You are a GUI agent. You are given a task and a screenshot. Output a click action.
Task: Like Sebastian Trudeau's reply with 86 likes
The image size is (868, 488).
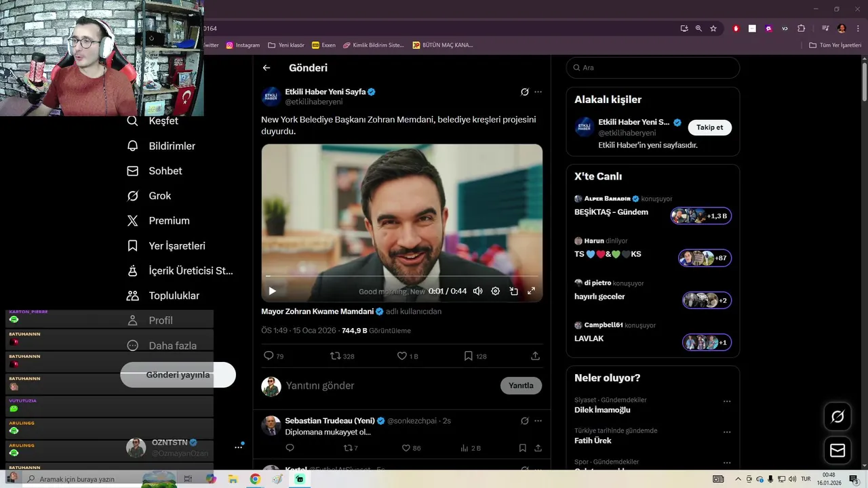pos(411,448)
